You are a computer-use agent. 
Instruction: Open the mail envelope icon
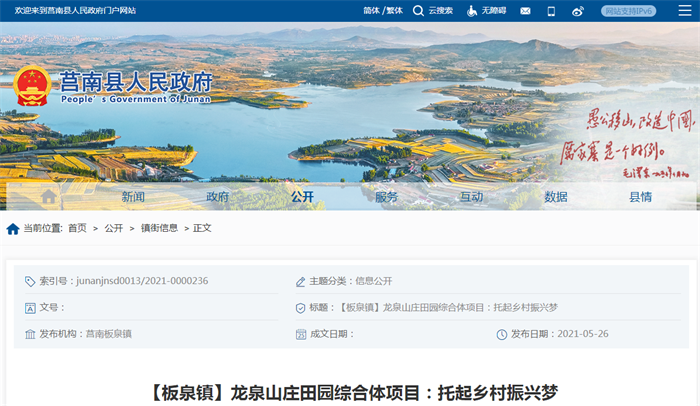[x=524, y=11]
